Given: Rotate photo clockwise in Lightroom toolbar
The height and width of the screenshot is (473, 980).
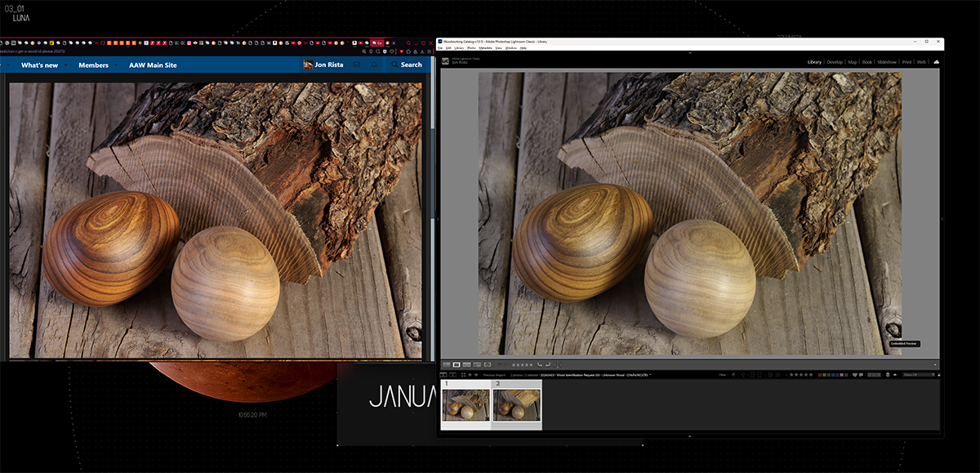Looking at the screenshot, I should point(548,365).
